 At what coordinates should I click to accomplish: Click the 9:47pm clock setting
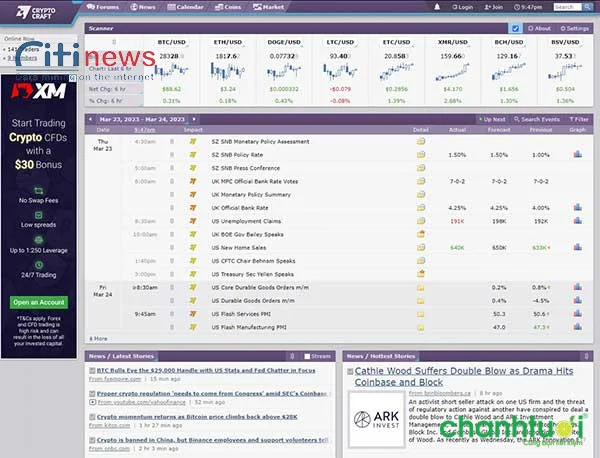(528, 7)
